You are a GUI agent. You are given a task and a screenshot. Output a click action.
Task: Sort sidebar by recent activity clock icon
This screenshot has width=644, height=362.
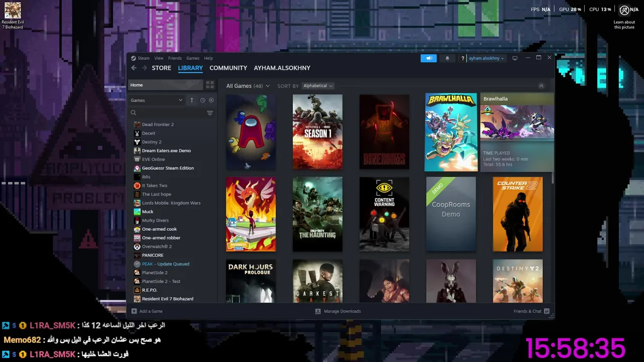coord(203,100)
